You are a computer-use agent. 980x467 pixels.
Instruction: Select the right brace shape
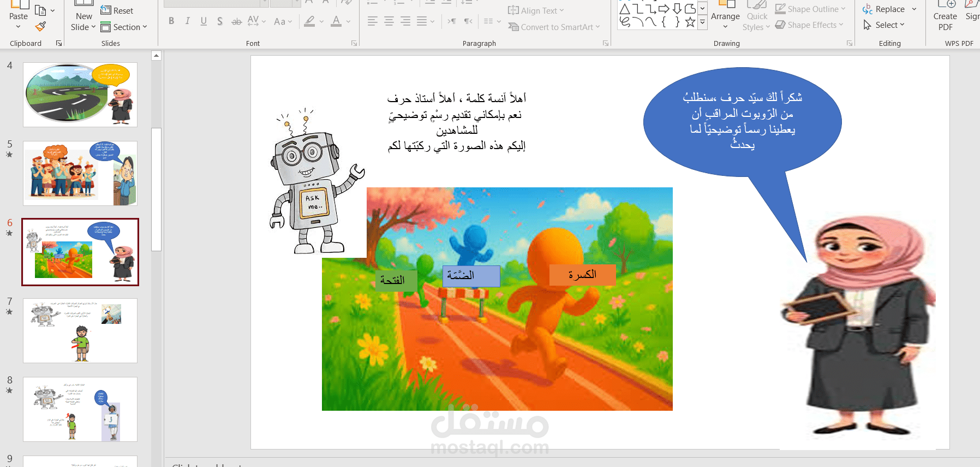pos(677,22)
